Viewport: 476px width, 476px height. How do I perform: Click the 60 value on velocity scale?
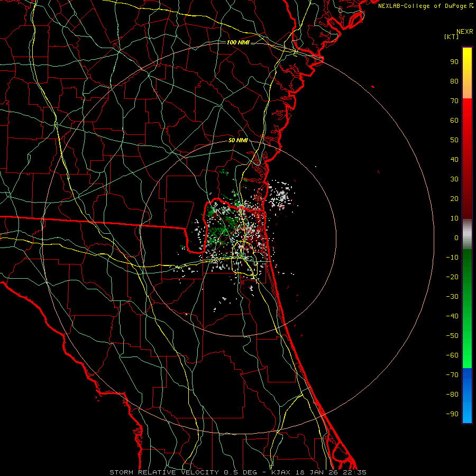pos(454,120)
